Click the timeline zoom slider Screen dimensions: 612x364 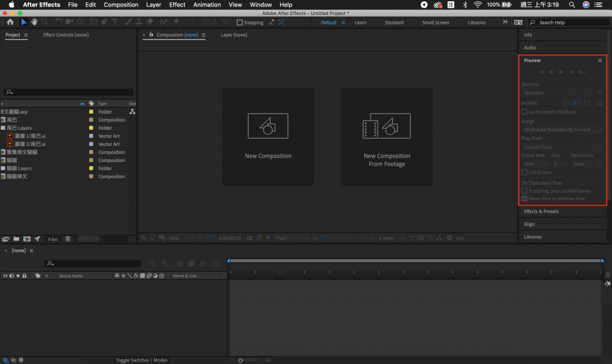240,360
